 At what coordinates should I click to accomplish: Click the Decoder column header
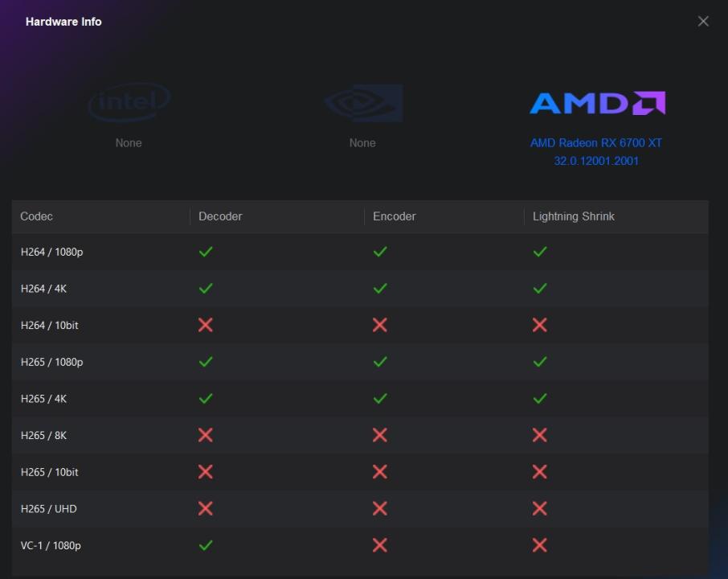click(220, 216)
